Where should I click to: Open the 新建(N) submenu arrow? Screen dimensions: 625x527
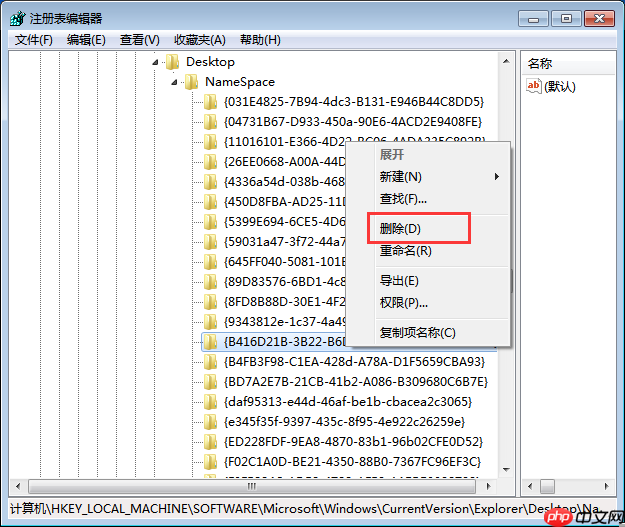pyautogui.click(x=497, y=177)
